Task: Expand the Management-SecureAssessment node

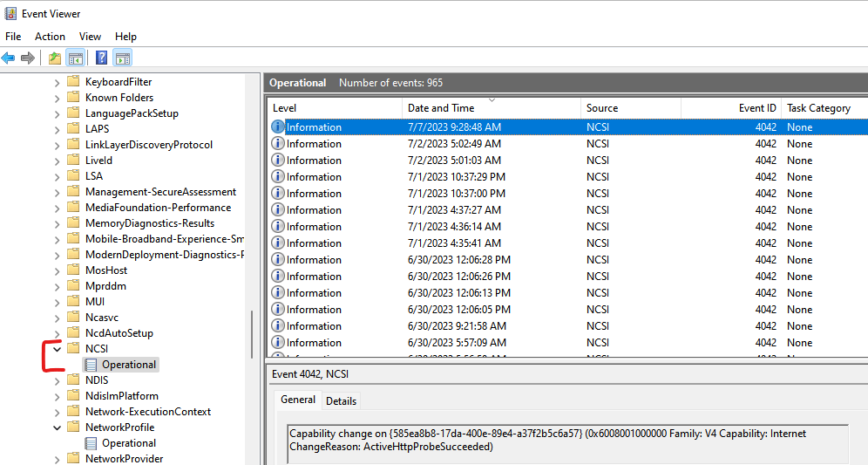Action: 57,193
